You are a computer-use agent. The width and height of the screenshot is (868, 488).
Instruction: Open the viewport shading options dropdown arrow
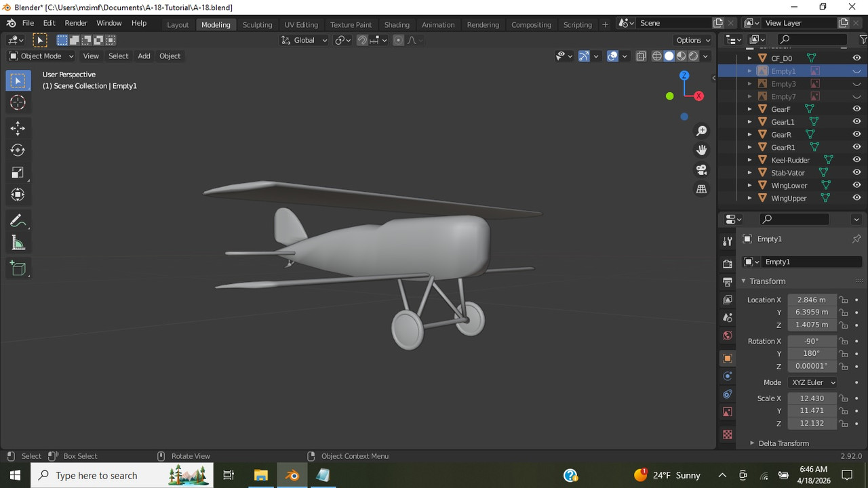click(x=706, y=56)
